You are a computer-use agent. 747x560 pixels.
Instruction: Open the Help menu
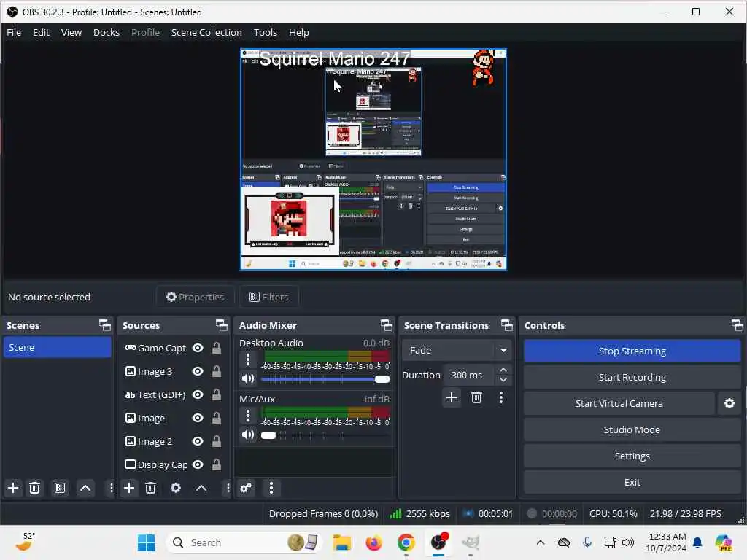pyautogui.click(x=298, y=32)
